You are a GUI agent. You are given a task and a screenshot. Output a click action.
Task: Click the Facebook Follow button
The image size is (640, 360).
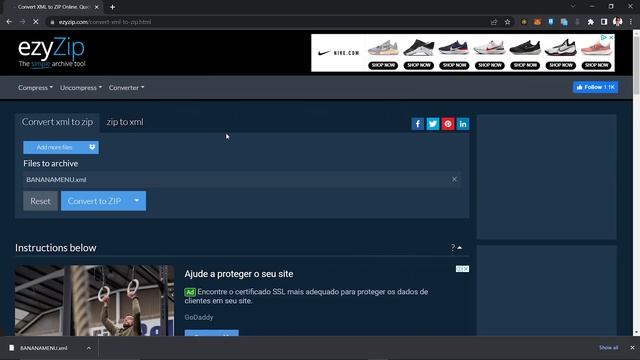click(596, 87)
